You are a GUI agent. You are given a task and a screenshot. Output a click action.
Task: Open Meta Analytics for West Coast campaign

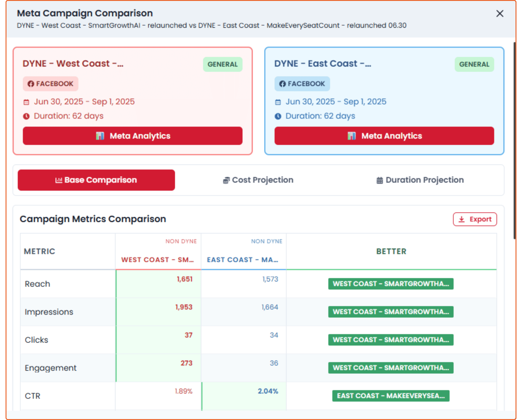point(133,136)
